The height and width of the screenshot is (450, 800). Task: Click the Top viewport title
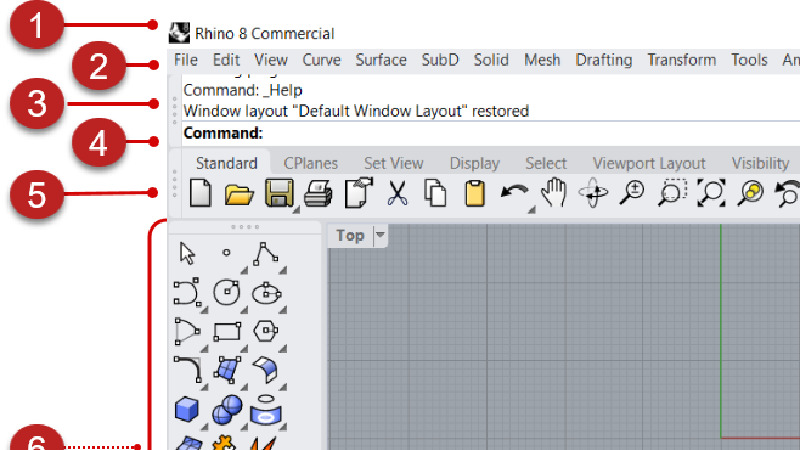tap(350, 236)
